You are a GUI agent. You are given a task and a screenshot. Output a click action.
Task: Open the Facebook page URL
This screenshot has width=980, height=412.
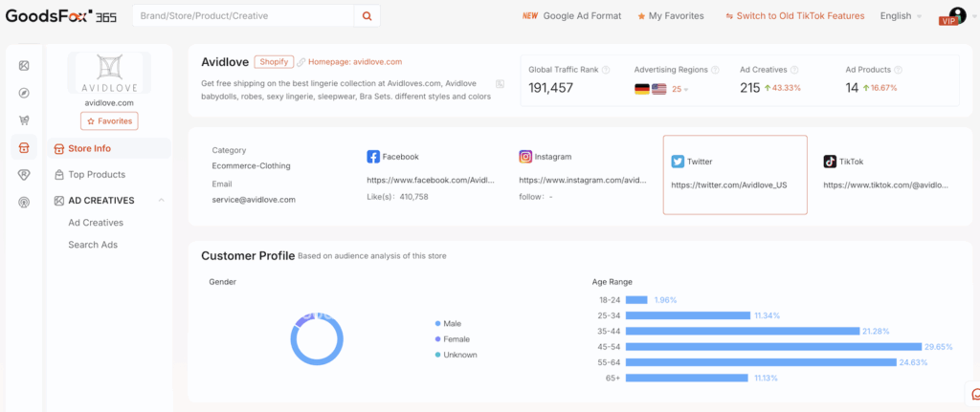431,180
